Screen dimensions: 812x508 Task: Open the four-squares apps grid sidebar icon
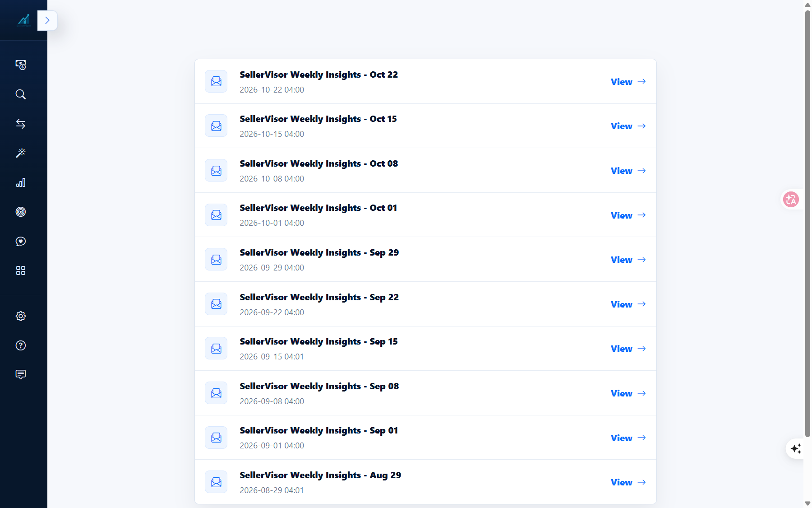pyautogui.click(x=21, y=270)
